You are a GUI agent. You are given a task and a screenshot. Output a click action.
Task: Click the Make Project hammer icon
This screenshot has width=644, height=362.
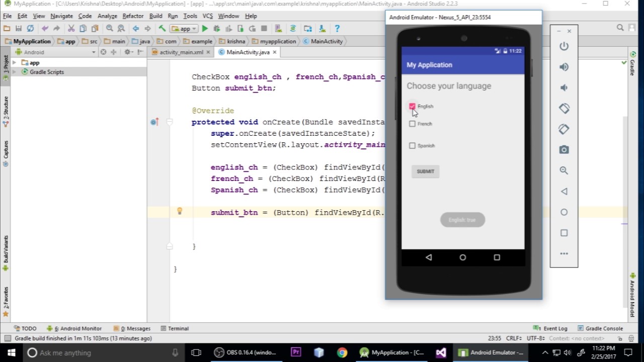pos(162,29)
